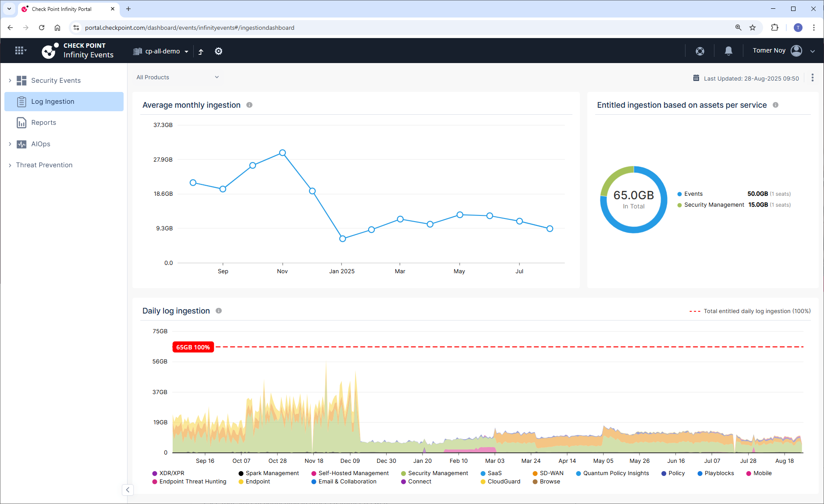Toggle the SD-WAN legend series

pyautogui.click(x=548, y=473)
